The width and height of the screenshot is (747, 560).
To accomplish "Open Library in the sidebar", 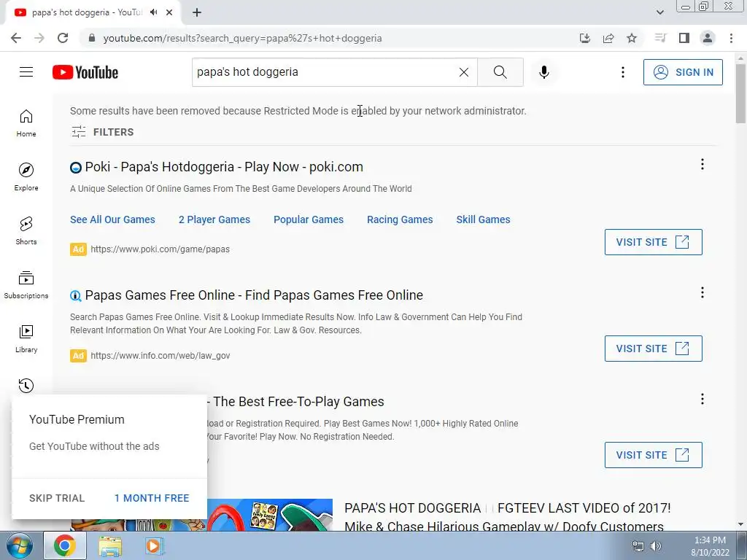I will pos(26,338).
